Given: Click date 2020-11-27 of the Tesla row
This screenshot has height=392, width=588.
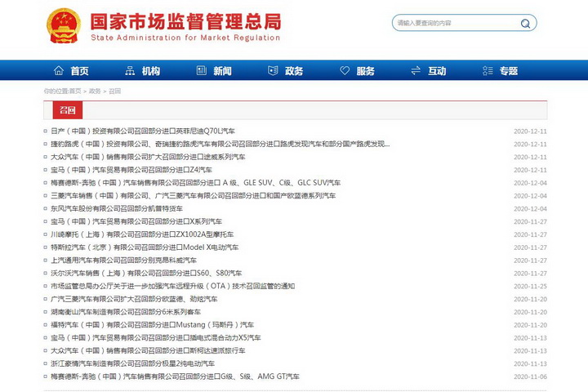Looking at the screenshot, I should click(530, 248).
